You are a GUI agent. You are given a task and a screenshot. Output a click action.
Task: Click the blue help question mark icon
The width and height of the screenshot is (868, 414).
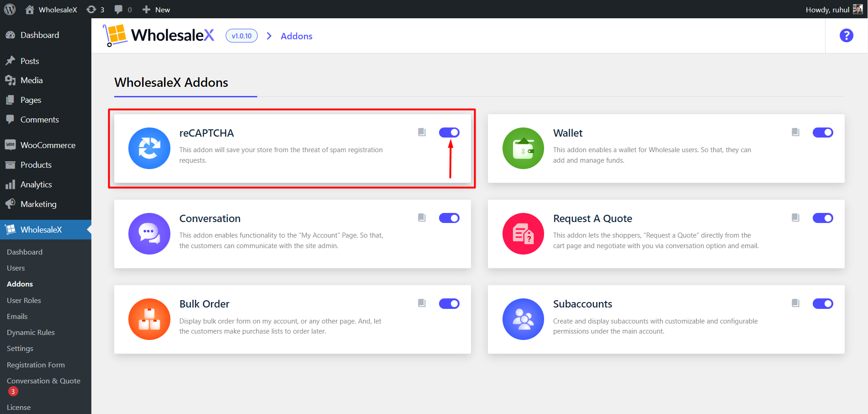pos(847,35)
